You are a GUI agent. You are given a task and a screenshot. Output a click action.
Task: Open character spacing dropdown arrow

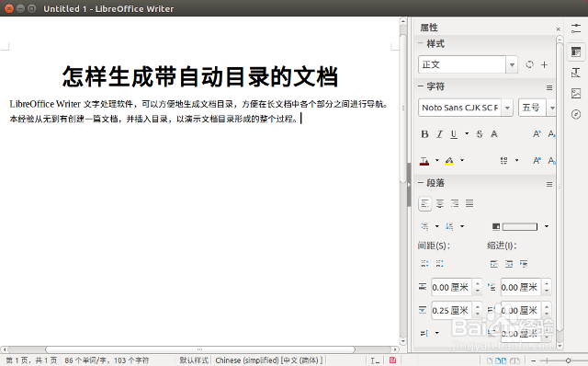(516, 161)
